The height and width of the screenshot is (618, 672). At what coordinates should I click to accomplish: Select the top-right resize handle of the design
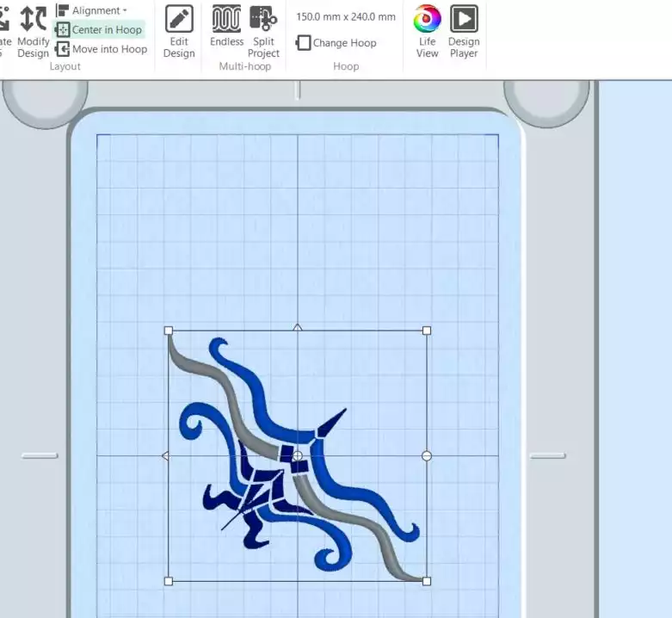tap(427, 331)
